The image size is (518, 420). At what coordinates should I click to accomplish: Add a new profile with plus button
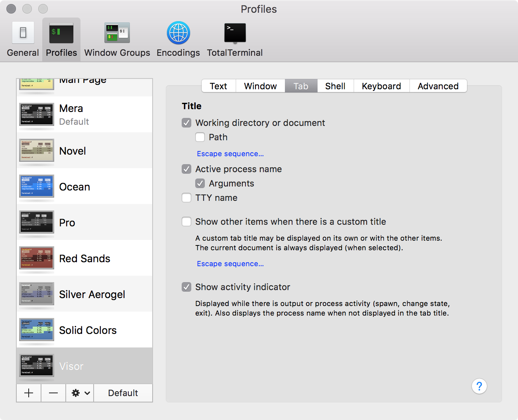tap(29, 393)
